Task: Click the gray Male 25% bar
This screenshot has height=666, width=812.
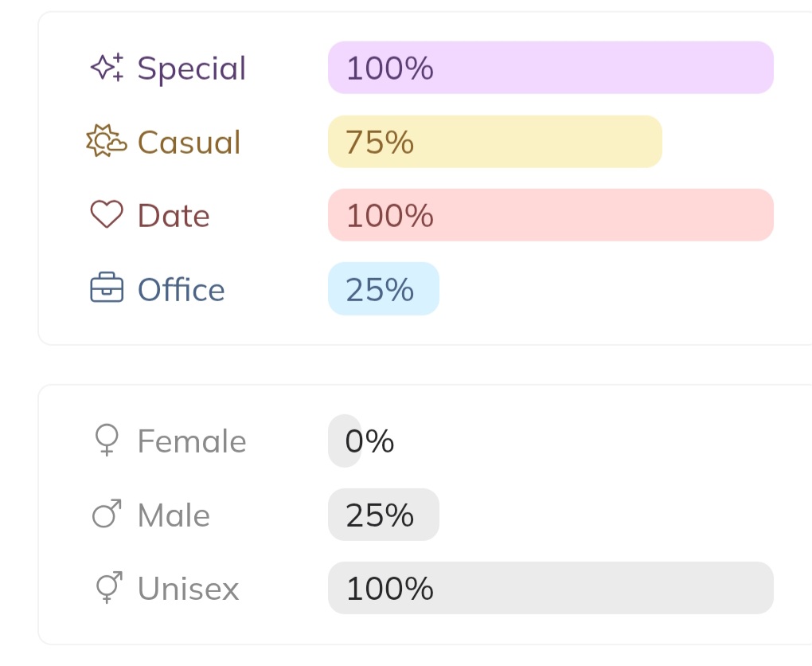Action: point(383,515)
